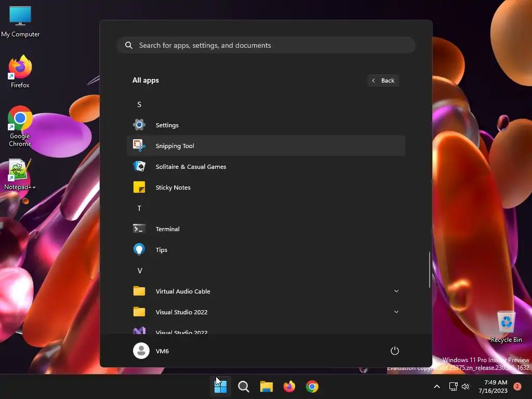The width and height of the screenshot is (532, 399).
Task: Open the power options button
Action: 395,351
